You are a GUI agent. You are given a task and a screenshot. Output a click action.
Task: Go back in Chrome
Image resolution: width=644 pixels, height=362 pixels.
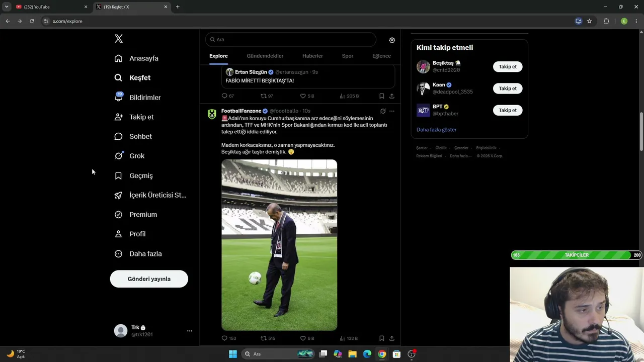click(x=8, y=21)
